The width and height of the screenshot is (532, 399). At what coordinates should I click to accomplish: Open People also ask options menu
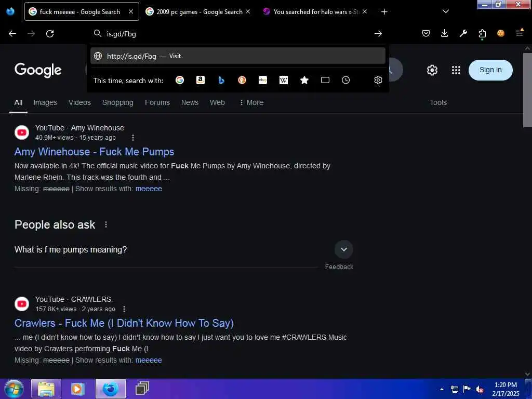tap(106, 224)
